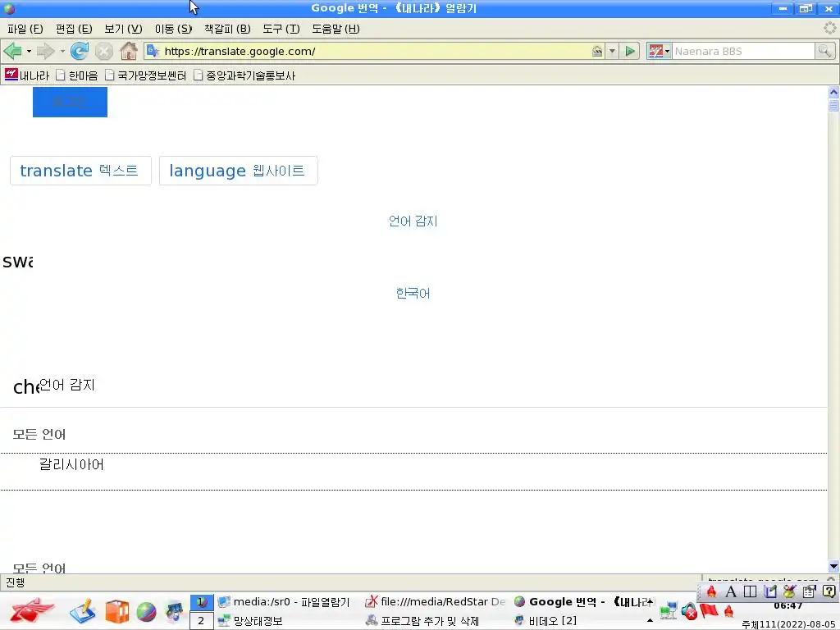This screenshot has height=630, width=840.
Task: Click the clock showing 06:47
Action: click(x=788, y=606)
